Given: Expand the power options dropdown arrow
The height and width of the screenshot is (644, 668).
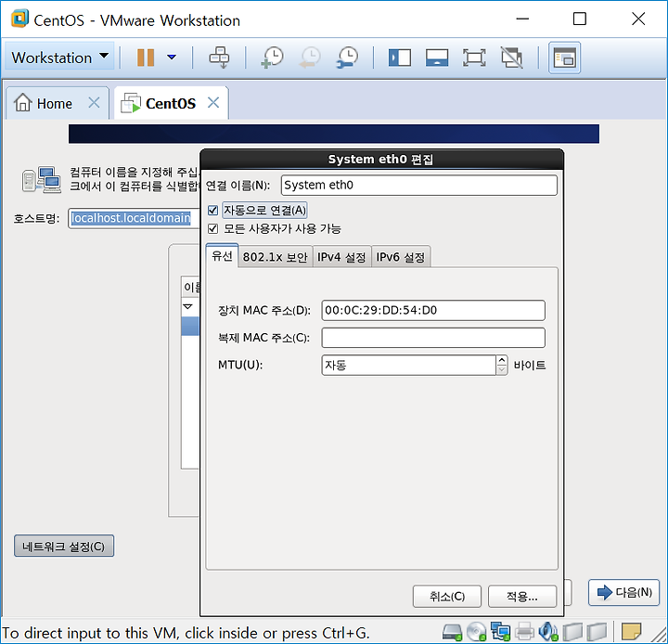Looking at the screenshot, I should 172,57.
